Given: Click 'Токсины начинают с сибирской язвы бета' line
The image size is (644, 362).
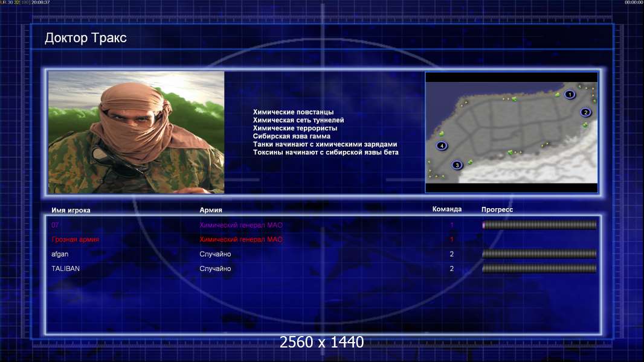Looking at the screenshot, I should [326, 152].
